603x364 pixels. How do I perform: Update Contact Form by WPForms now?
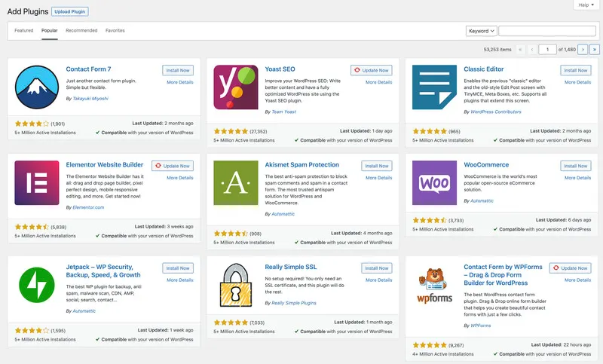[x=571, y=268]
